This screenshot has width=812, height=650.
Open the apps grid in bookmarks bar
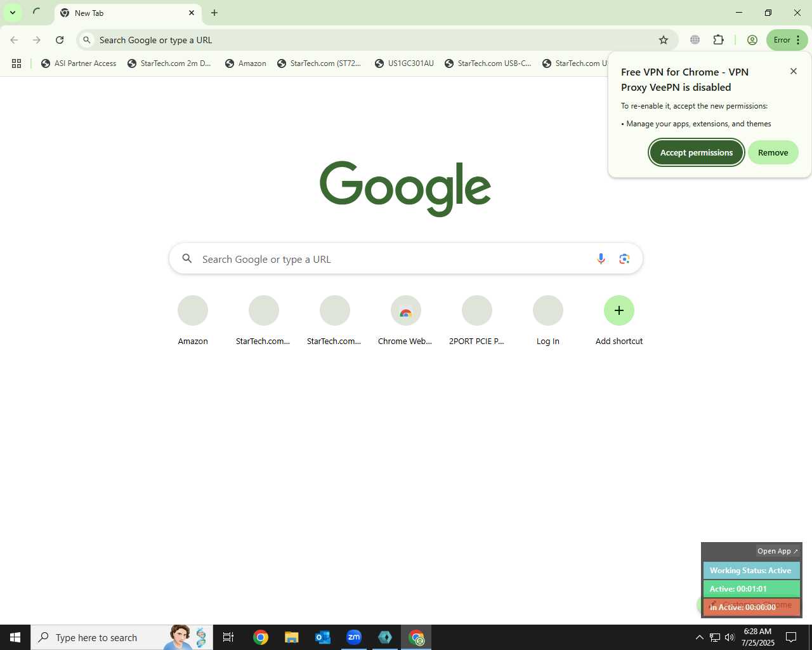coord(16,63)
